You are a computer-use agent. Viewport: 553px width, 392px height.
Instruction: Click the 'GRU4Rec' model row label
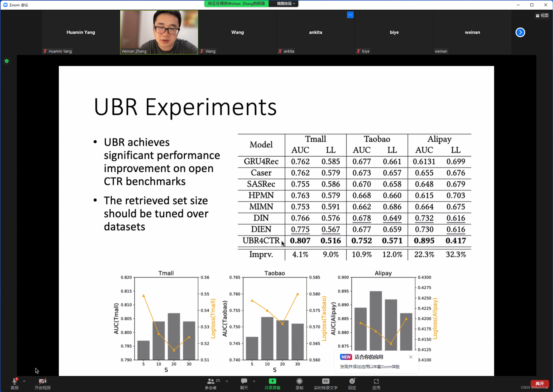(261, 161)
